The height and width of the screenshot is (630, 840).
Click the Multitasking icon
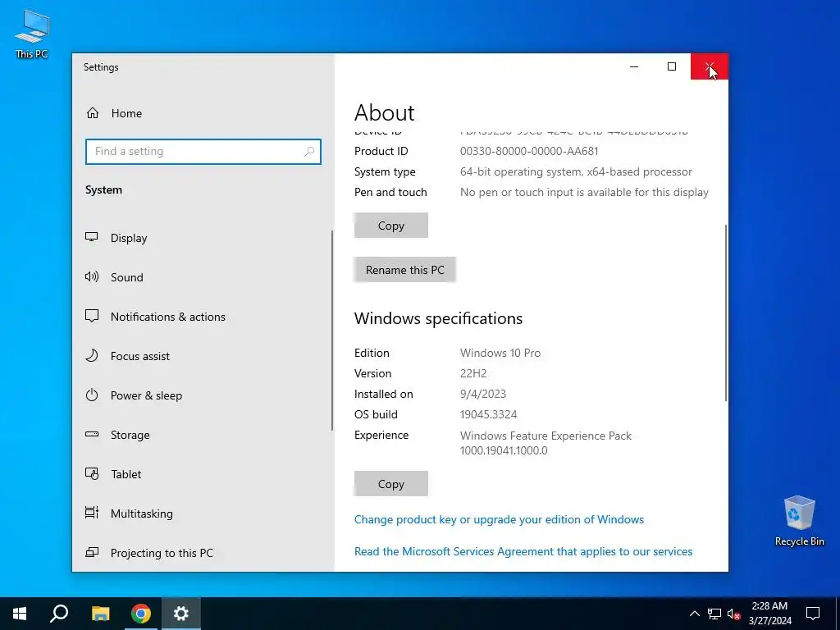click(92, 514)
